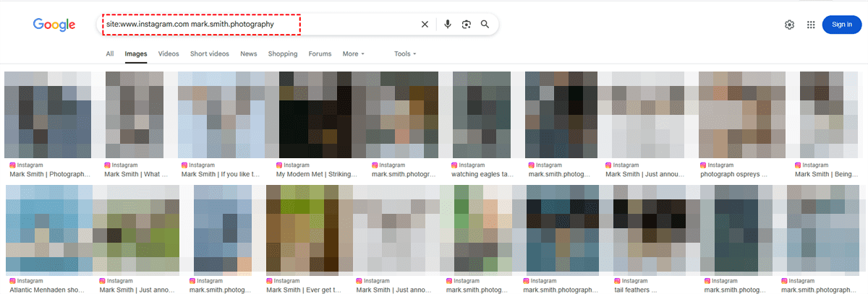Switch to the Videos tab
The image size is (868, 294).
169,53
